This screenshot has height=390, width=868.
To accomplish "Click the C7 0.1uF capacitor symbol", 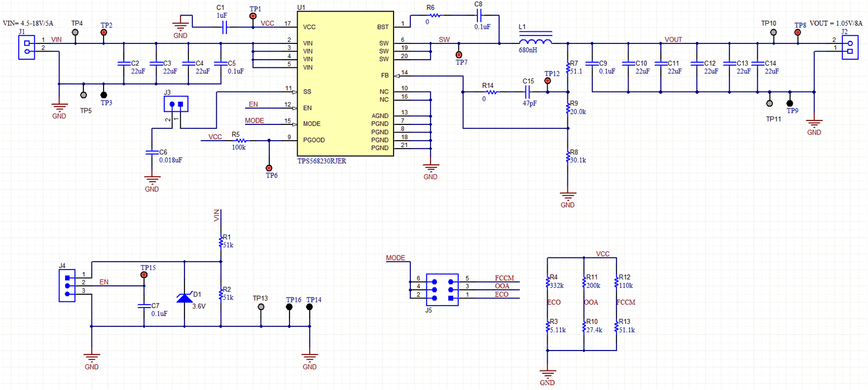I will tap(144, 306).
